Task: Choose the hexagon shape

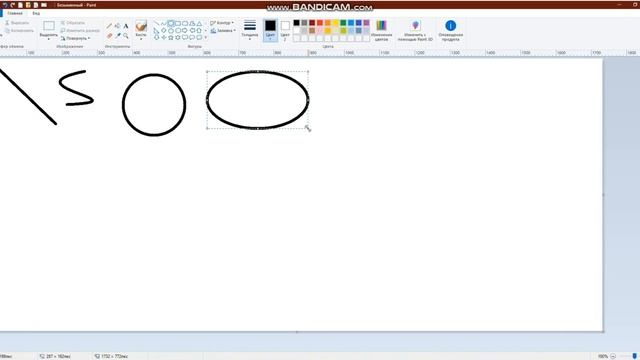Action: coord(178,31)
